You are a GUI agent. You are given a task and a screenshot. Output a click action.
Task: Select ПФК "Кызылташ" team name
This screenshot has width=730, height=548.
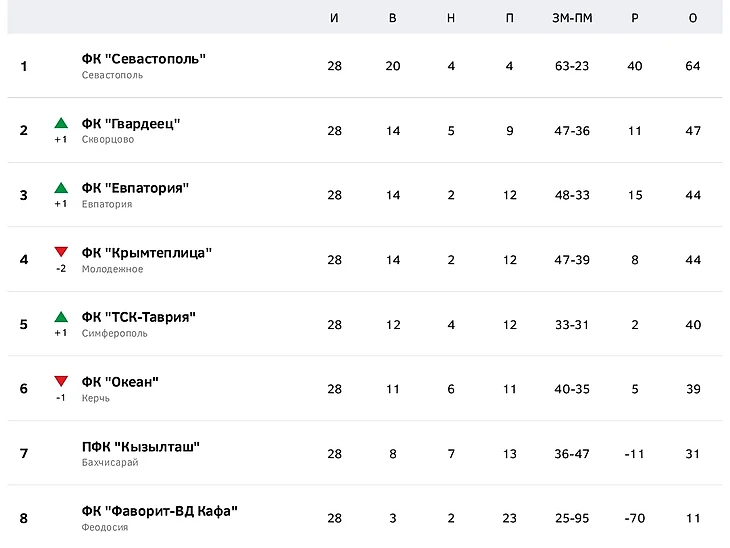141,447
